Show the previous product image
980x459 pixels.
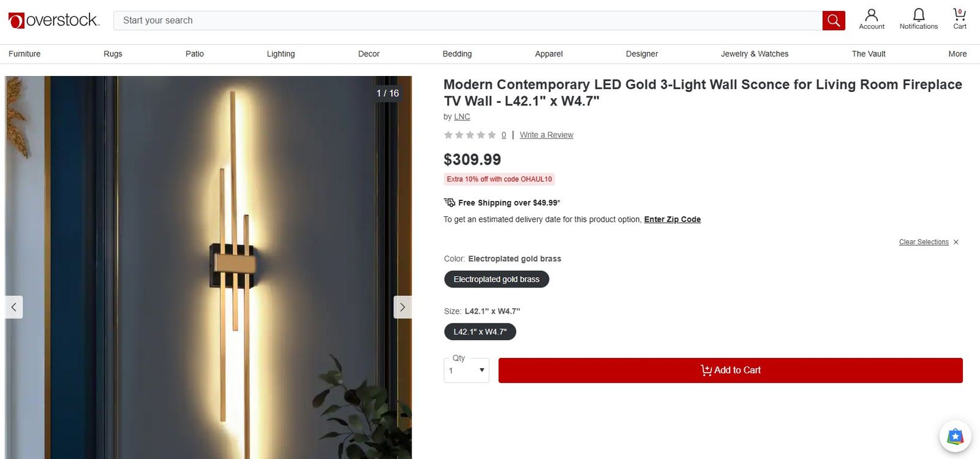[14, 307]
